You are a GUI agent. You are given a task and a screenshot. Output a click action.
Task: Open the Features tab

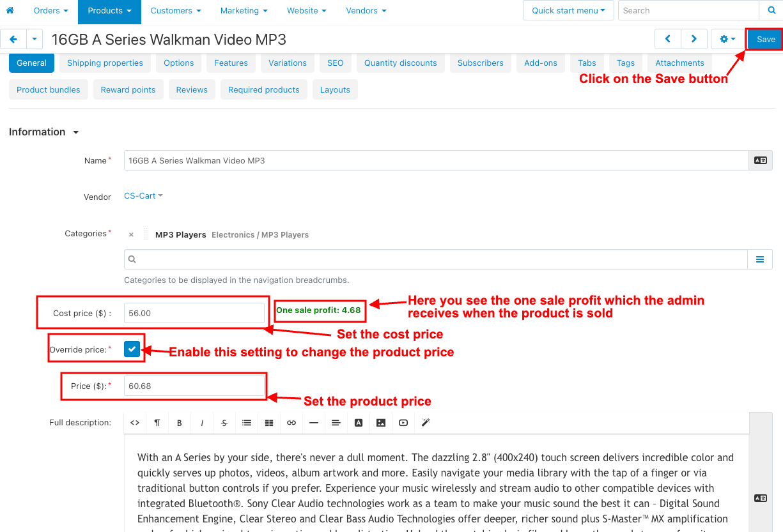(x=231, y=63)
